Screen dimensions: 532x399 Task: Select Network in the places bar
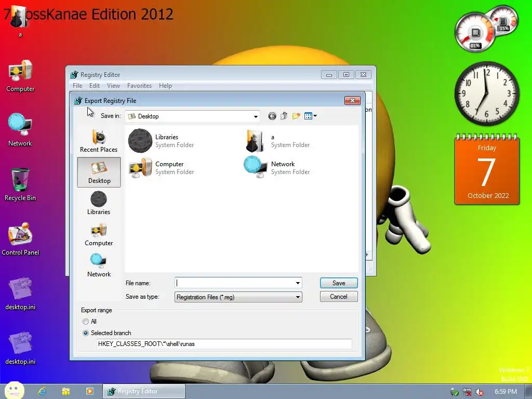point(99,265)
